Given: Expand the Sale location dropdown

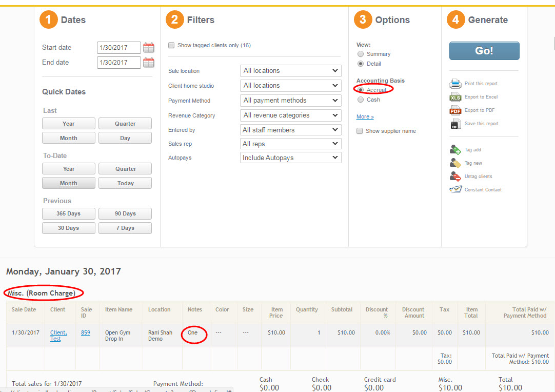Looking at the screenshot, I should 290,71.
